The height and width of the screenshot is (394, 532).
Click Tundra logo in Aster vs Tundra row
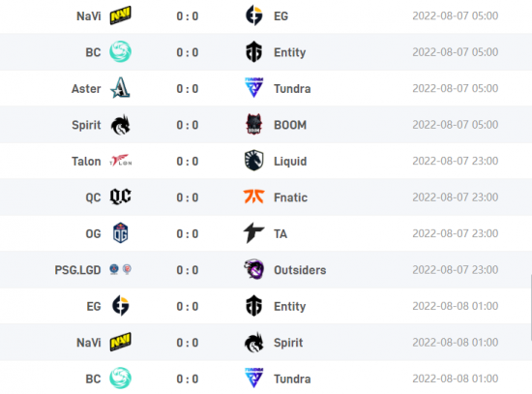(x=253, y=88)
